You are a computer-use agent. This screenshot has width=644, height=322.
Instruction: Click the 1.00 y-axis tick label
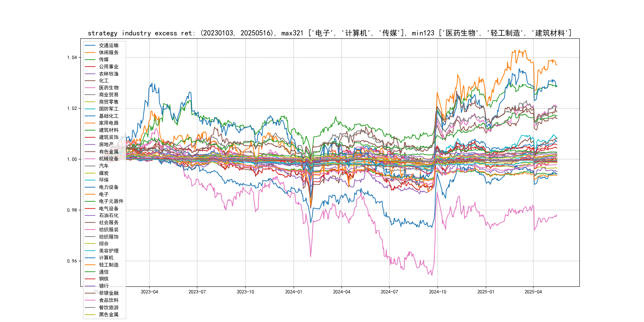click(x=72, y=159)
